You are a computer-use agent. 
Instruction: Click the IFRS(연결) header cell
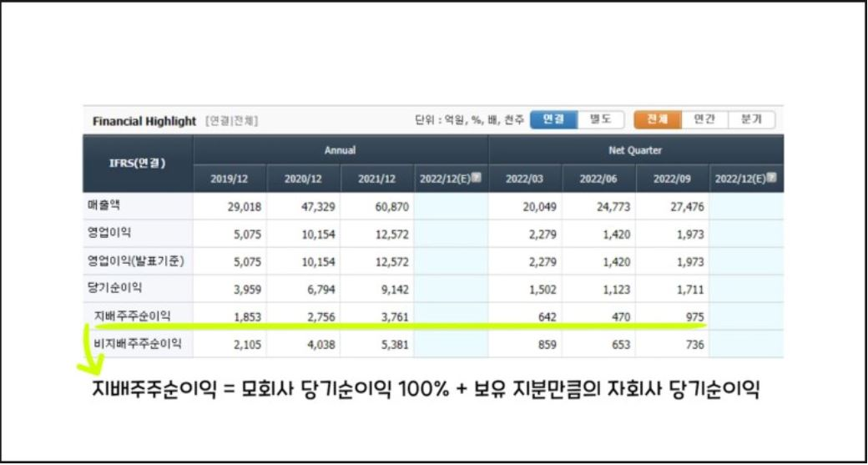(139, 164)
